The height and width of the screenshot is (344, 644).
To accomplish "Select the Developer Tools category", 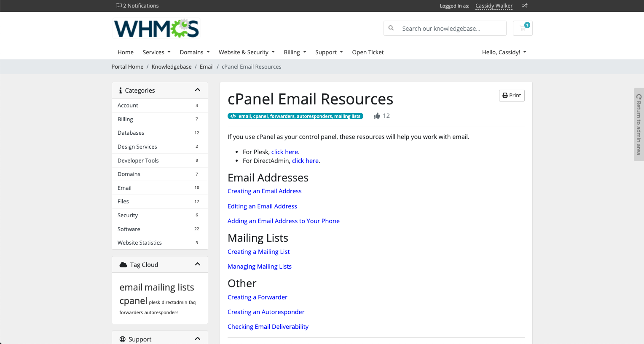I will click(160, 160).
